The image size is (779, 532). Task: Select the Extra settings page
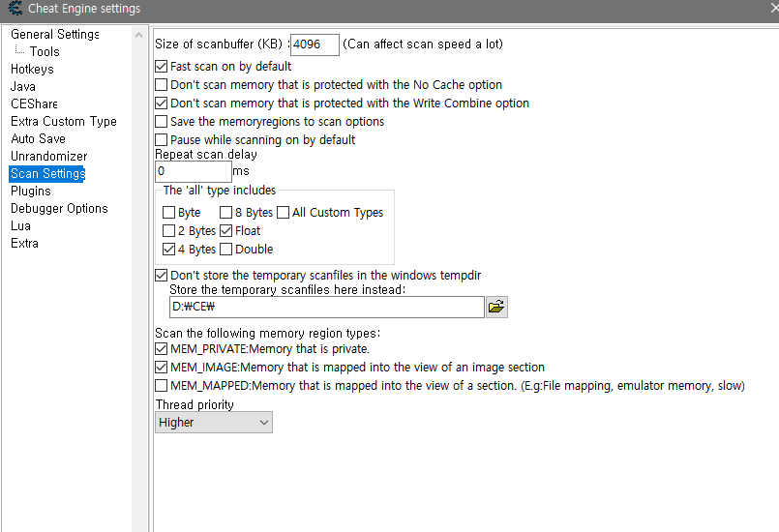(25, 244)
